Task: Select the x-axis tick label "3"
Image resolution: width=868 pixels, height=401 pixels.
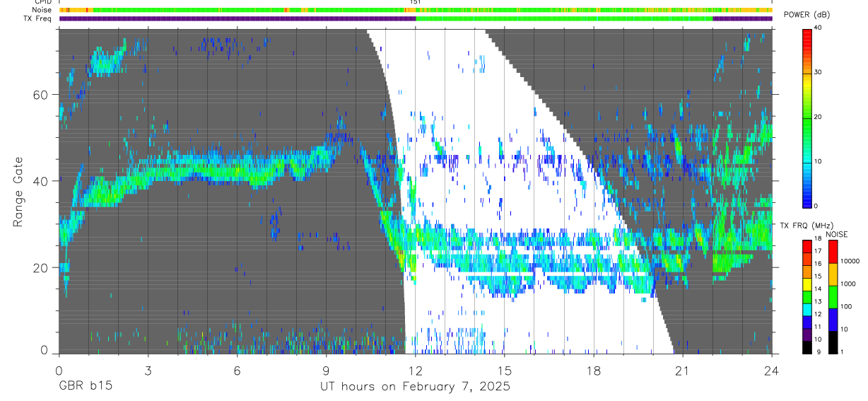Action: 148,371
